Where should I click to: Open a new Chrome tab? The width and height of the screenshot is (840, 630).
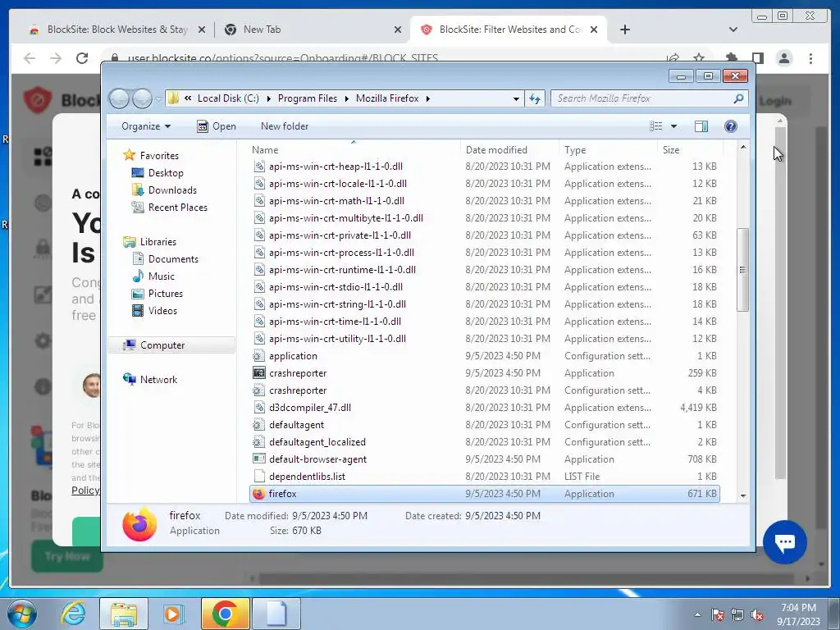(x=624, y=30)
